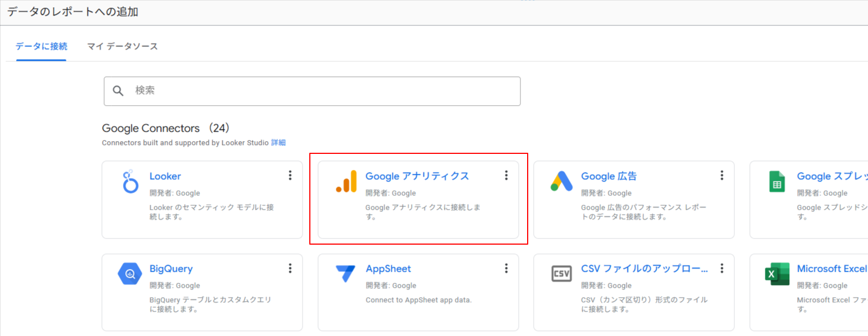Open the Google アナリティクス card's three-dot menu
868x336 pixels.
(x=506, y=175)
